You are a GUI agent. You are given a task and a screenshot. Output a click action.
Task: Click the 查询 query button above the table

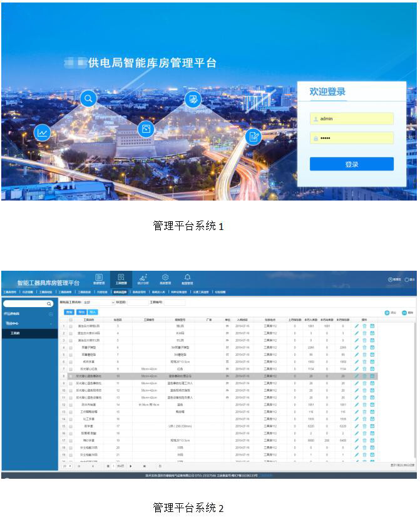[69, 311]
